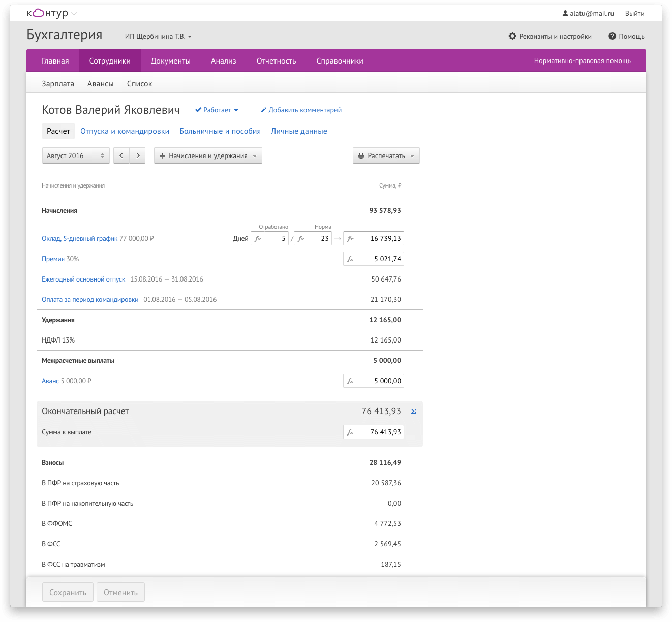Click the user icon next to alatu@mail.ru

pos(565,13)
